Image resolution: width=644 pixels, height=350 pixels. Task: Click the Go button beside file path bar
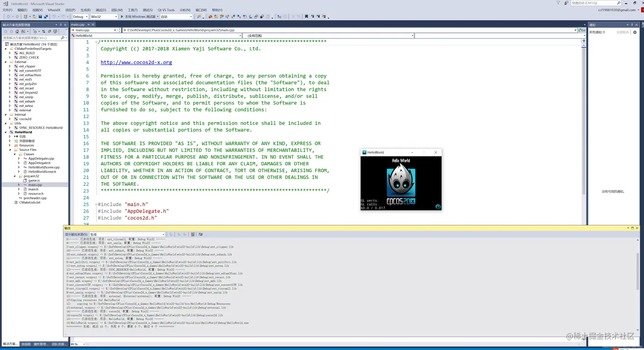point(582,30)
